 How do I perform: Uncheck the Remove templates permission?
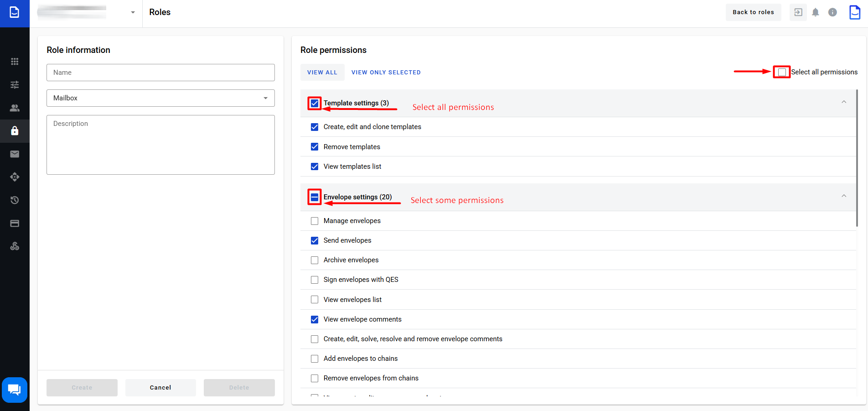[315, 147]
